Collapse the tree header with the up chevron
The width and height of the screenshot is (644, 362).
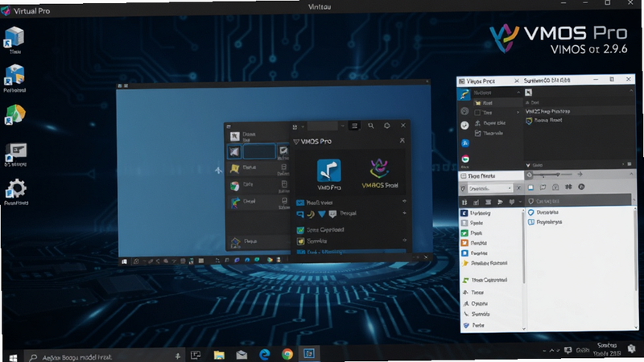coord(518,93)
